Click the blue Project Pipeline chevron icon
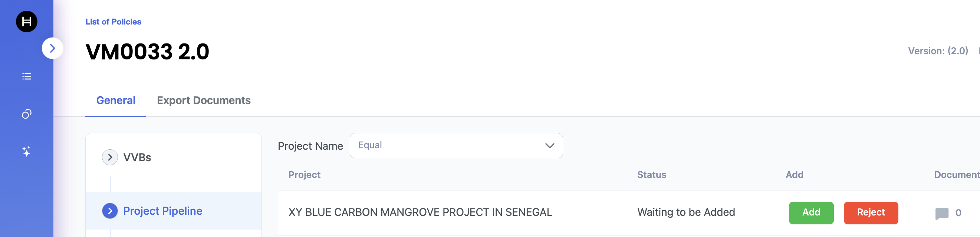Screen dimensions: 980x237 110,211
